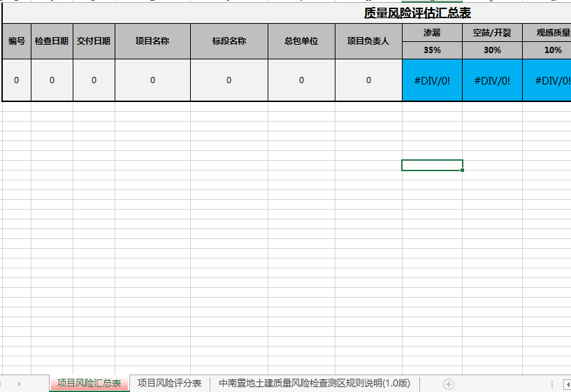Click the horizontal scrollbar left arrow

pos(567,384)
